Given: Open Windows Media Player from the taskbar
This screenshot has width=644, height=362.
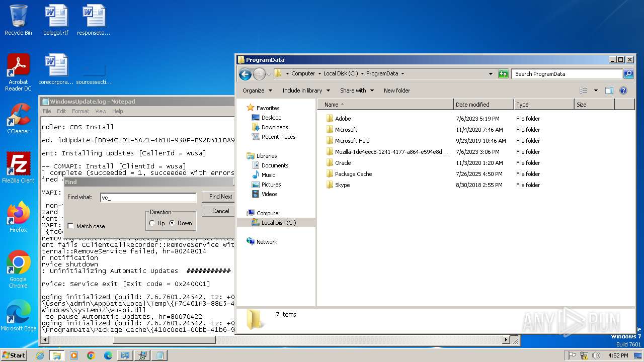Looking at the screenshot, I should (74, 355).
